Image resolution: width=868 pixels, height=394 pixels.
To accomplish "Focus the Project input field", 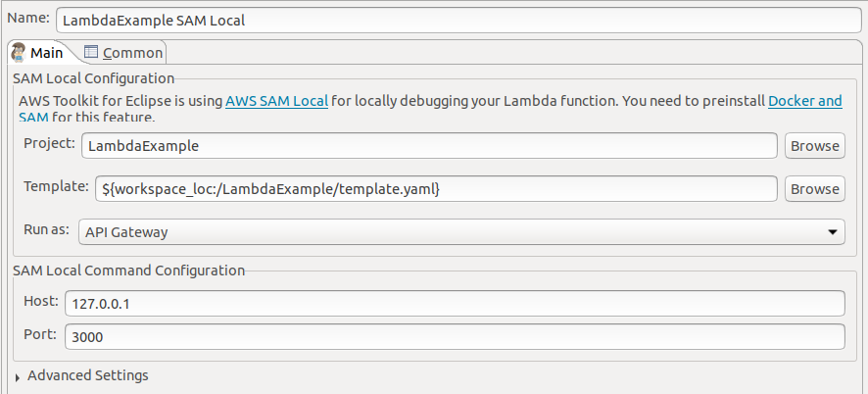I will (x=429, y=146).
